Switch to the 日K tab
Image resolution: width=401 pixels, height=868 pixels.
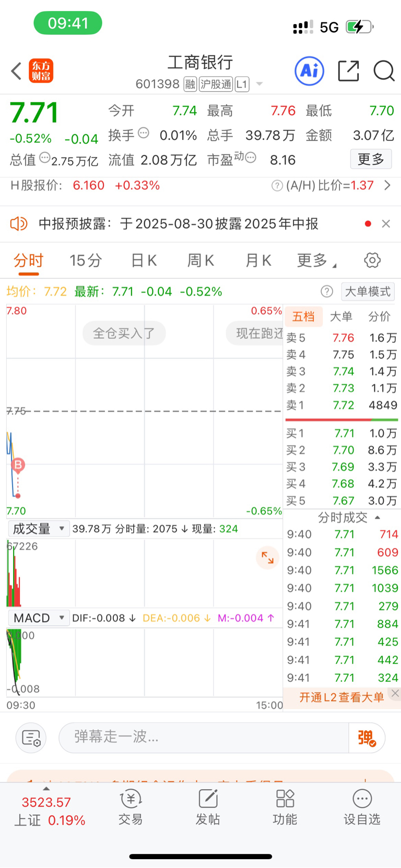pyautogui.click(x=144, y=260)
